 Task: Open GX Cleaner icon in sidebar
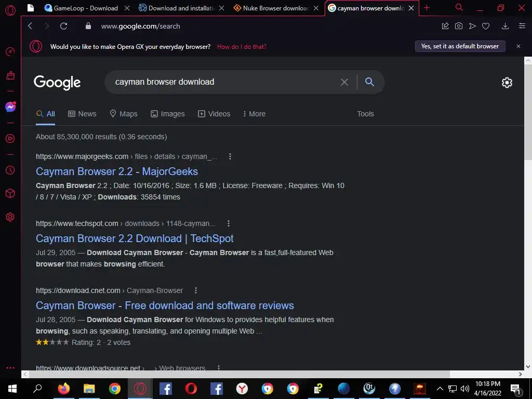tap(10, 75)
